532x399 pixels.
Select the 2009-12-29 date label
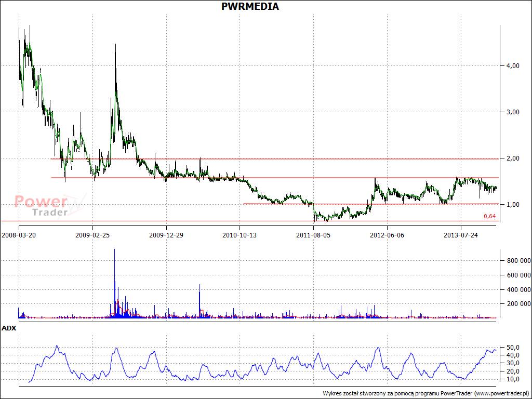point(166,235)
